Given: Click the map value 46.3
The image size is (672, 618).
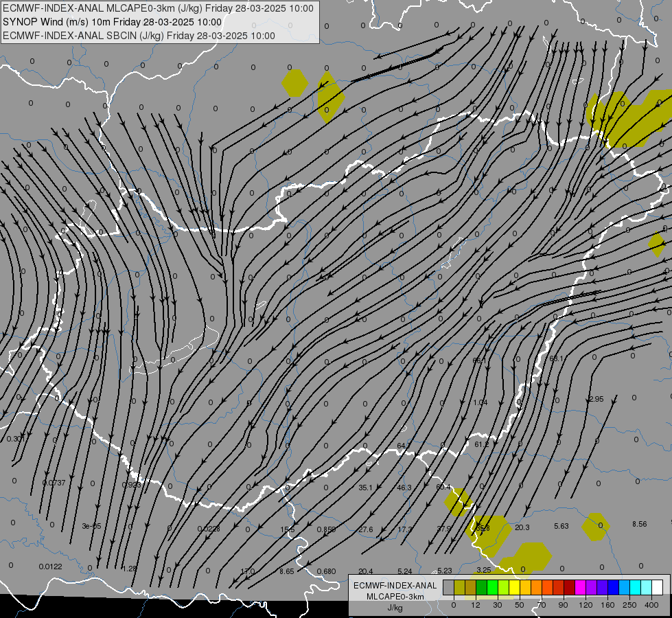Looking at the screenshot, I should [x=404, y=488].
